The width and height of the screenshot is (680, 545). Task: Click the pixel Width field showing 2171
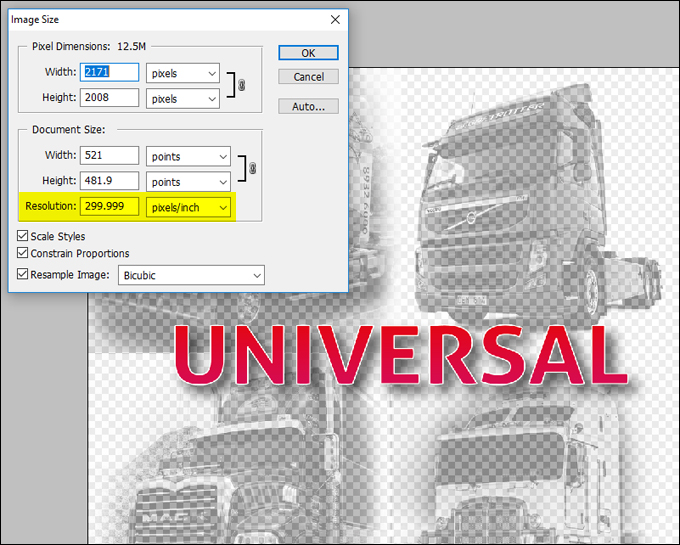coord(109,72)
